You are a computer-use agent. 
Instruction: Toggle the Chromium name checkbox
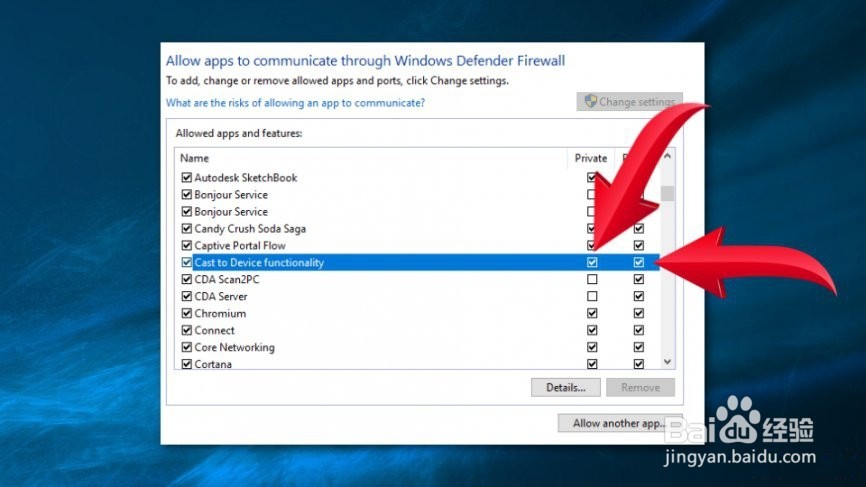pyautogui.click(x=186, y=313)
